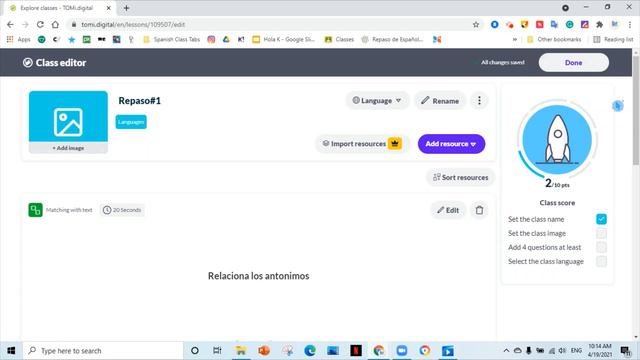This screenshot has width=640, height=360.
Task: Edit the Matching with text resource
Action: [x=448, y=210]
